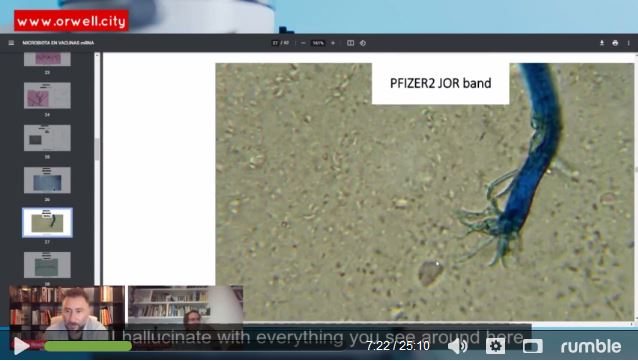Click the MICROBIOTA EN VACUNAS document title
This screenshot has height=361, width=638.
[x=58, y=43]
